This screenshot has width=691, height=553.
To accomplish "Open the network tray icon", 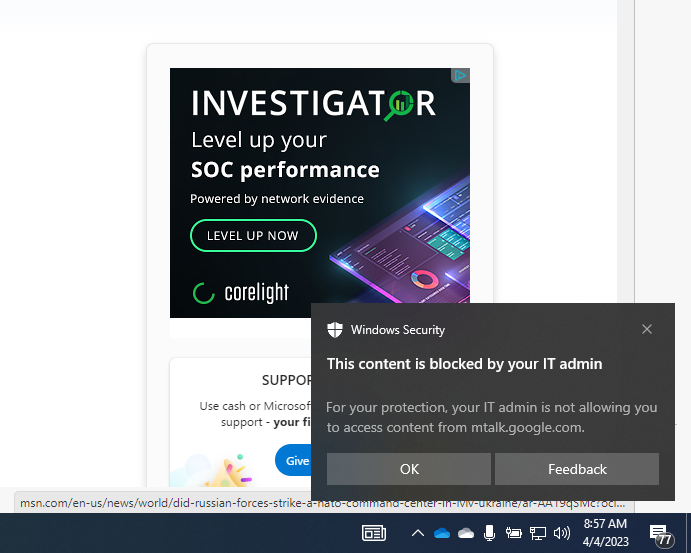I will (x=538, y=533).
